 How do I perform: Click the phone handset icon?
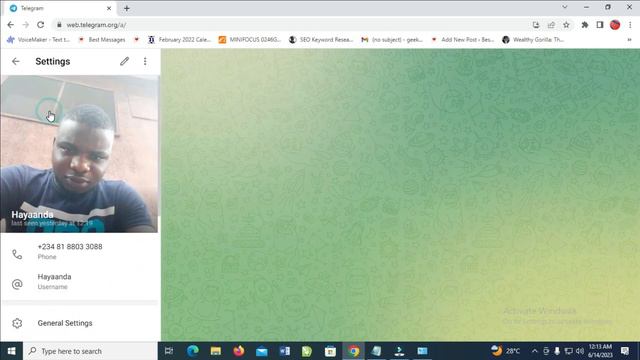pyautogui.click(x=17, y=254)
